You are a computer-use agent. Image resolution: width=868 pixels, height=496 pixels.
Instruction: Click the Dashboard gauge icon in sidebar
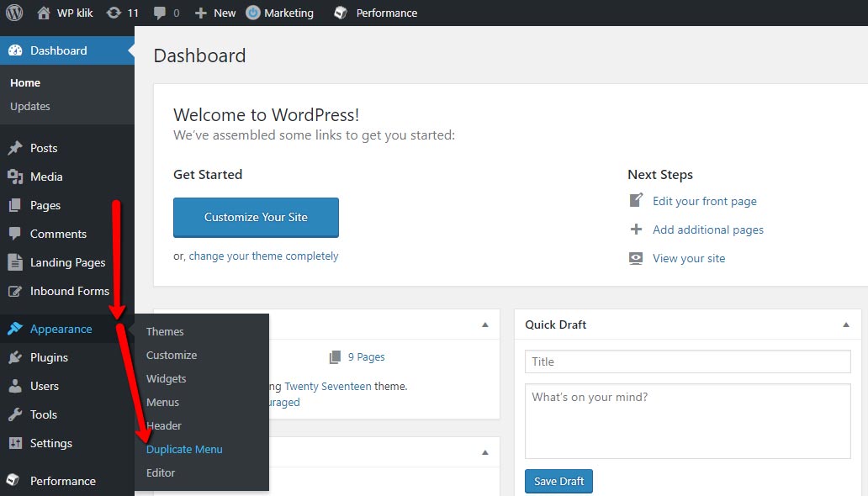15,50
